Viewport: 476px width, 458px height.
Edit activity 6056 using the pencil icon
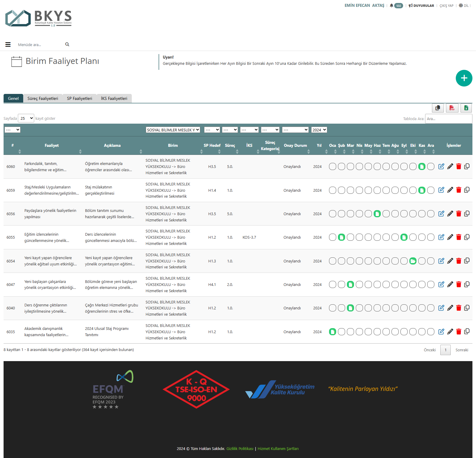[x=450, y=214]
